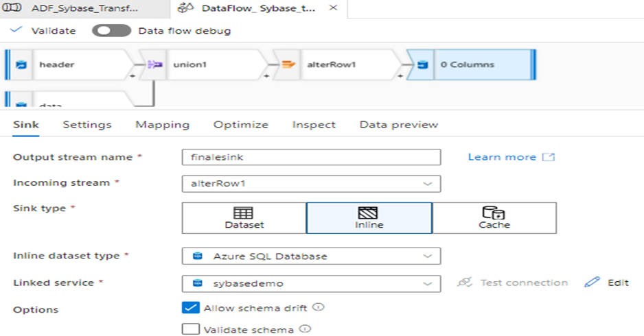Close the DataFlow_Sybase tab

click(x=334, y=8)
